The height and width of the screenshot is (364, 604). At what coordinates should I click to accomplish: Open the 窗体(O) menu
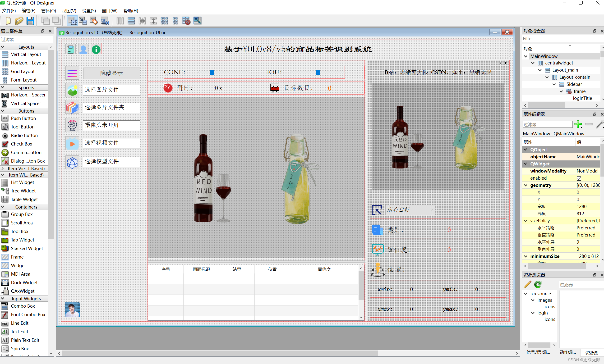tap(49, 11)
